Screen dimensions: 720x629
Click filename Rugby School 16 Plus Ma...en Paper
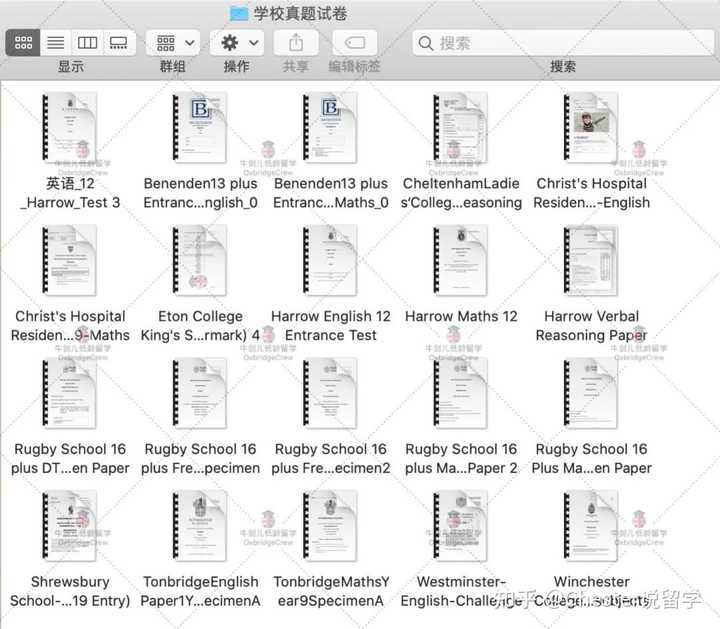pos(591,458)
